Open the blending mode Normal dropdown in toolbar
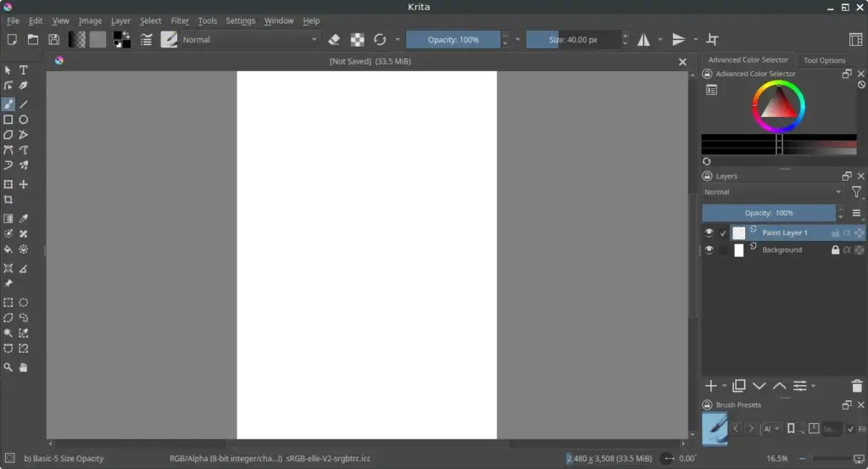868x469 pixels. coord(250,40)
